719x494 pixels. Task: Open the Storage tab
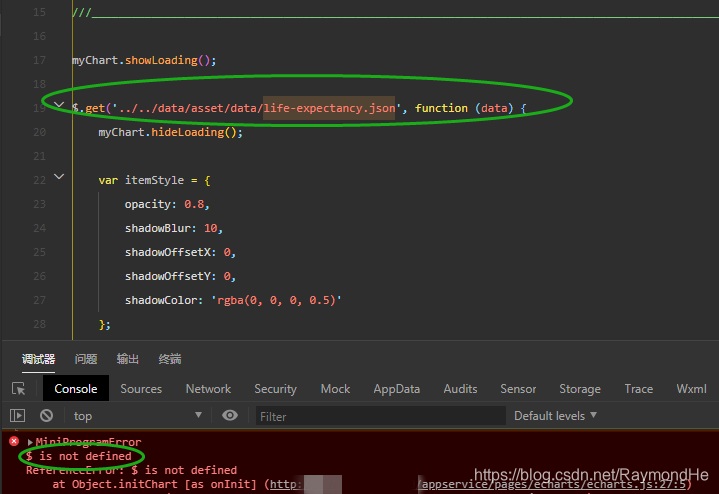(580, 389)
